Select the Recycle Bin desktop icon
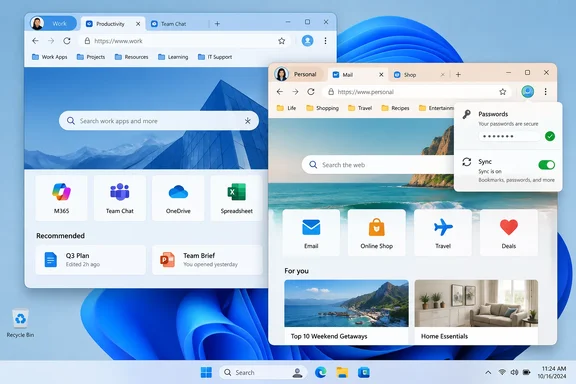This screenshot has height=384, width=576. click(x=20, y=323)
